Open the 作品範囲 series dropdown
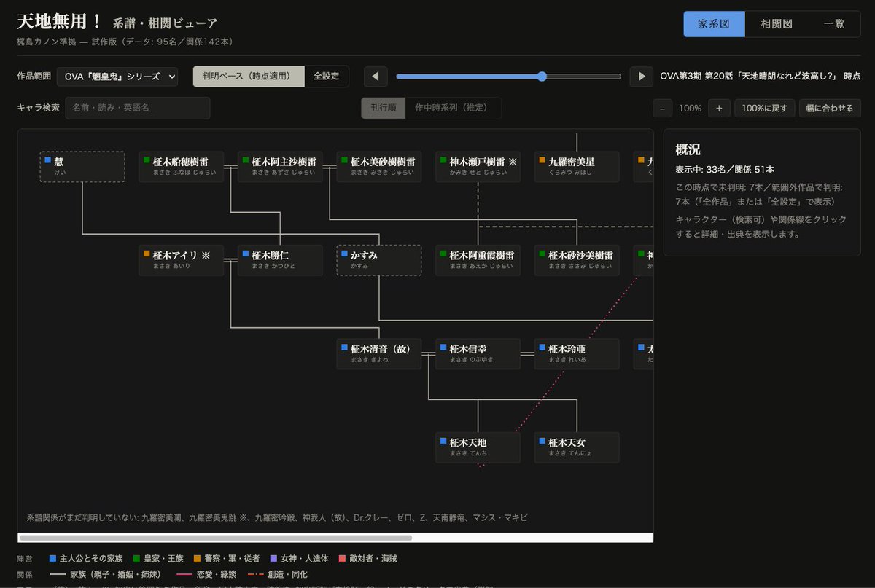 pyautogui.click(x=117, y=77)
